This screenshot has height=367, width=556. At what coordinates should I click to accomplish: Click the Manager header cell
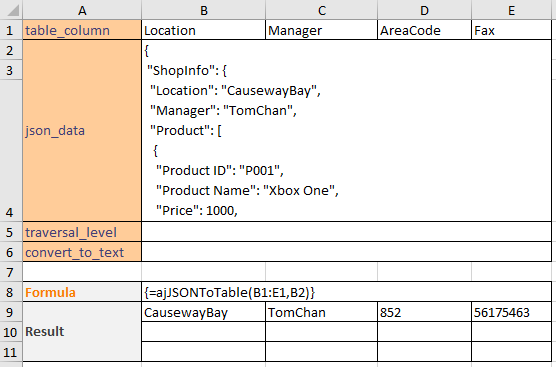(x=322, y=30)
